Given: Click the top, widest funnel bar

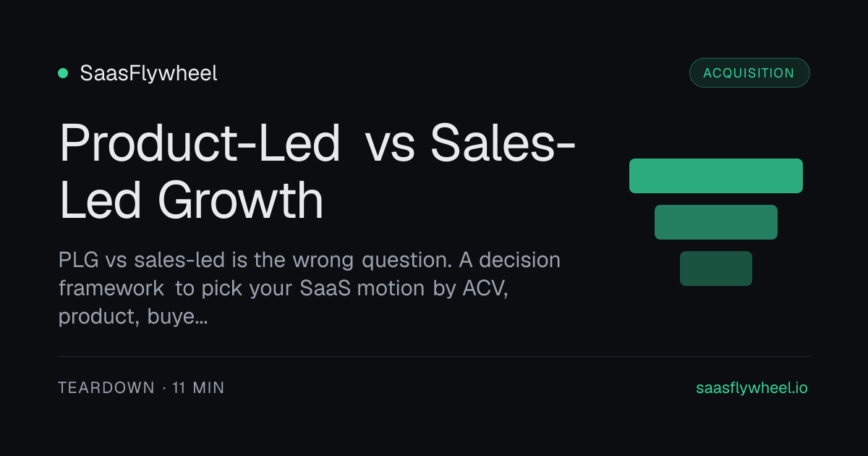Looking at the screenshot, I should [716, 176].
